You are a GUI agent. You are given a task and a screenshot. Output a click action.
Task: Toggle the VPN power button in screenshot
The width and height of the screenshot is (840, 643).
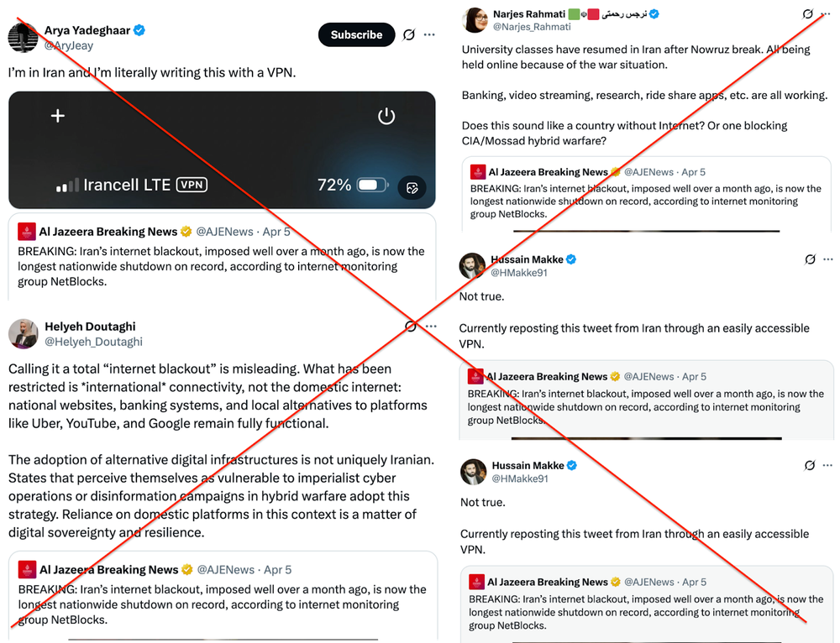coord(386,116)
